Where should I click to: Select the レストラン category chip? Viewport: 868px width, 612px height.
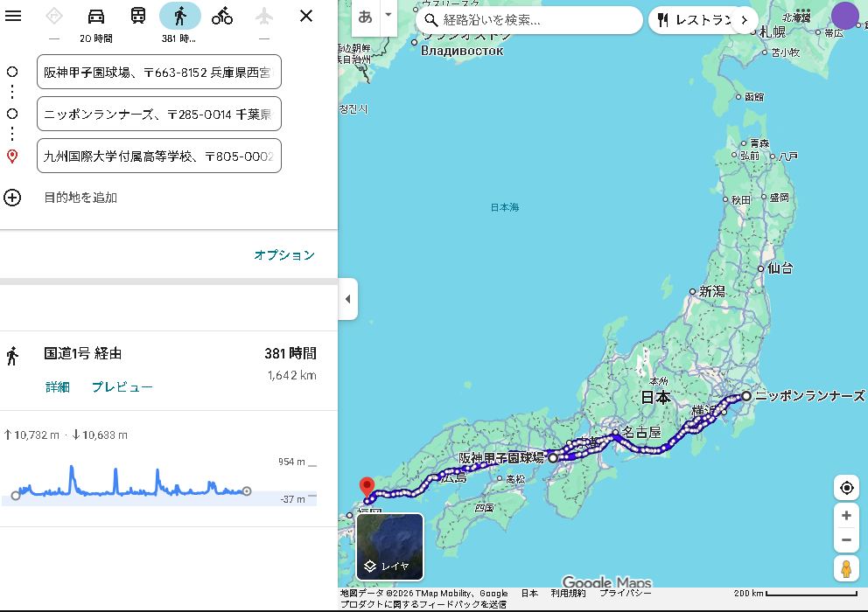coord(694,20)
